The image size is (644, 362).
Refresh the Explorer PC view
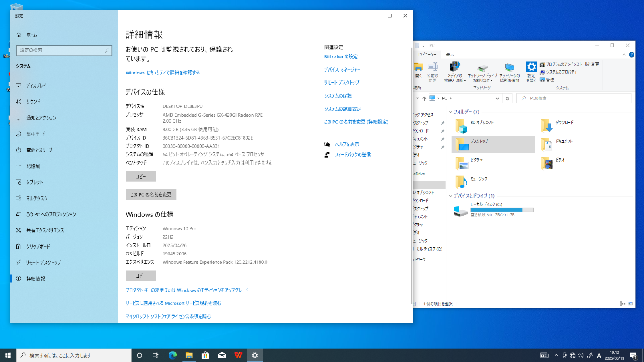pos(507,98)
